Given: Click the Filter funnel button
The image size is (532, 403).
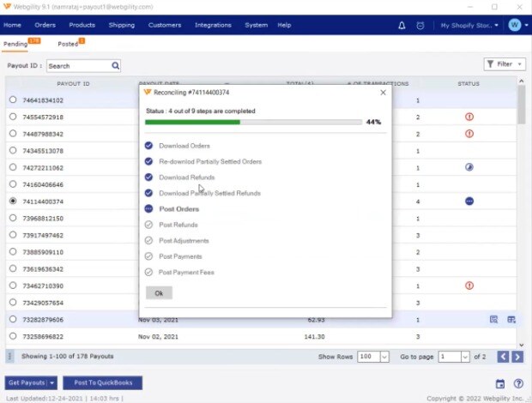Looking at the screenshot, I should [x=505, y=64].
